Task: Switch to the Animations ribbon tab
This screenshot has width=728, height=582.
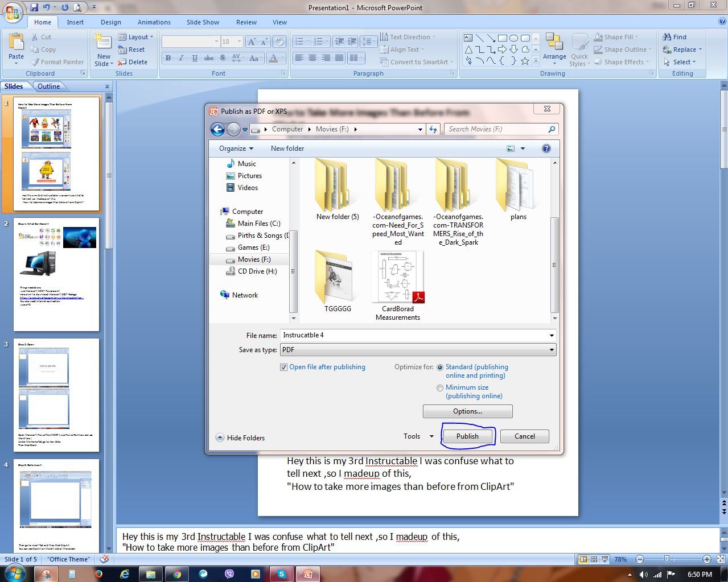Action: (x=154, y=22)
